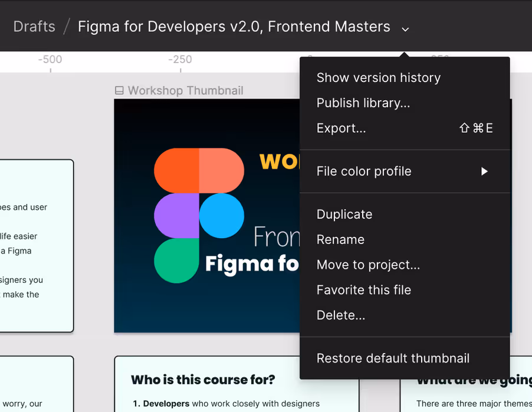
Task: Select the Workshop Thumbnail frame label
Action: [185, 91]
